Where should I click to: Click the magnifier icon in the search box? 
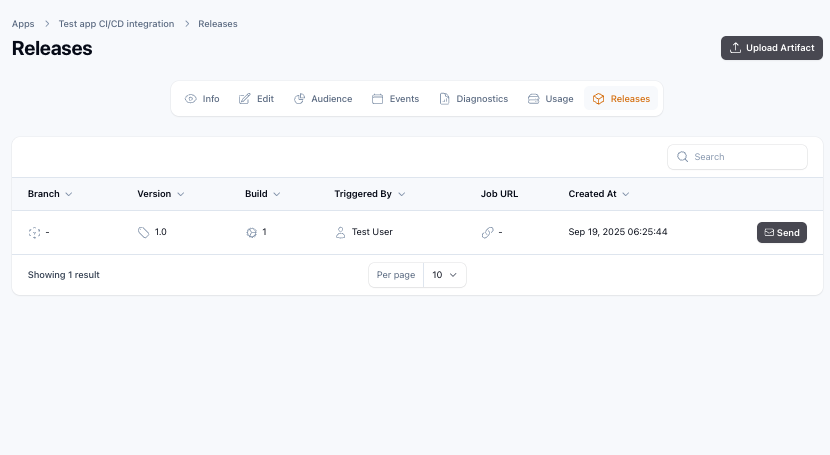coord(683,157)
